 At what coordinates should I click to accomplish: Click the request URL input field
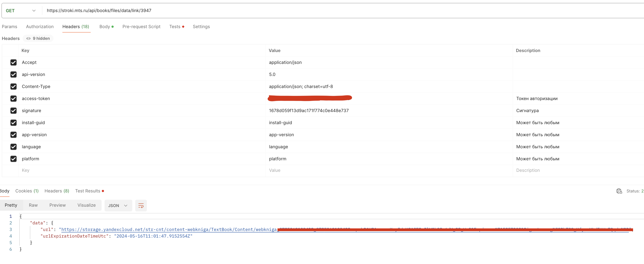(300, 11)
